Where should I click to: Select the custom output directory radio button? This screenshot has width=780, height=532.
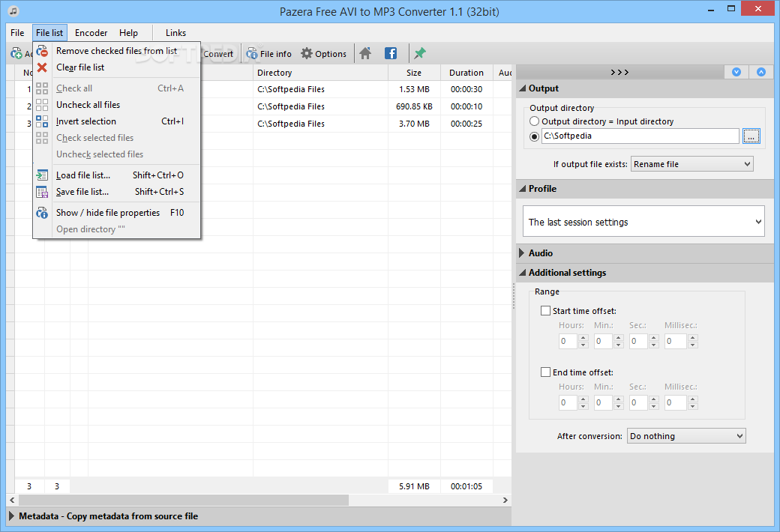534,136
